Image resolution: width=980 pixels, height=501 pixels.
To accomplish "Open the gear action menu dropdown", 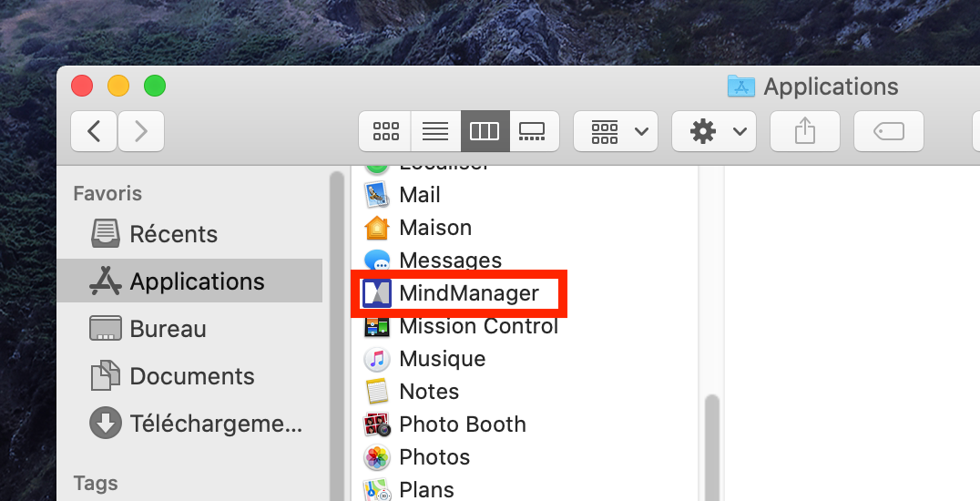I will [713, 132].
